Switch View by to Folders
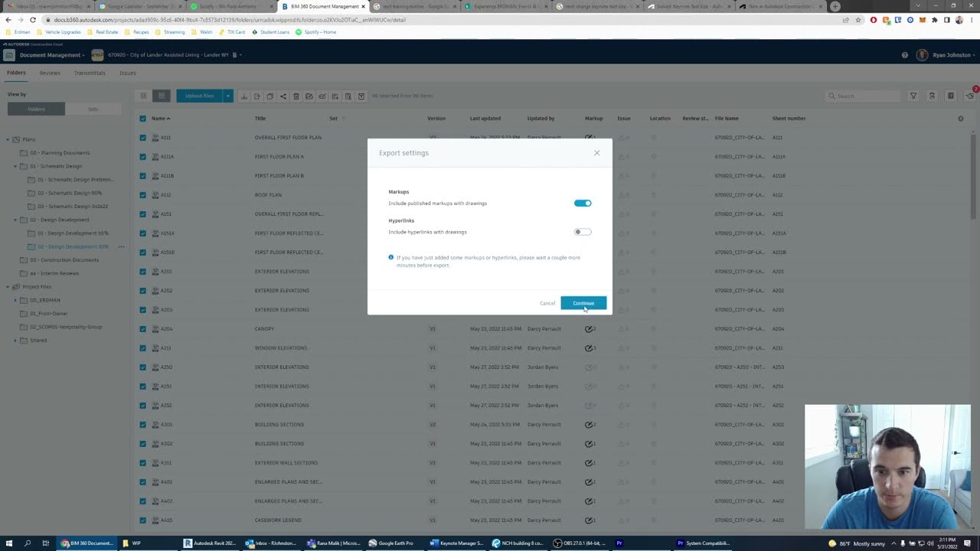Screen dimensions: 980x551 pyautogui.click(x=36, y=109)
